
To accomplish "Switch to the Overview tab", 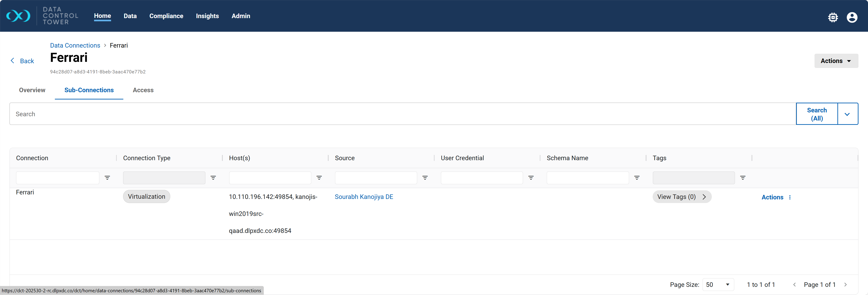I will [32, 90].
